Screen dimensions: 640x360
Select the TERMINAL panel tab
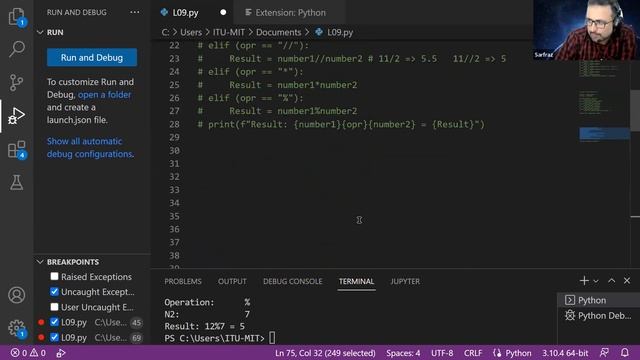tap(356, 281)
